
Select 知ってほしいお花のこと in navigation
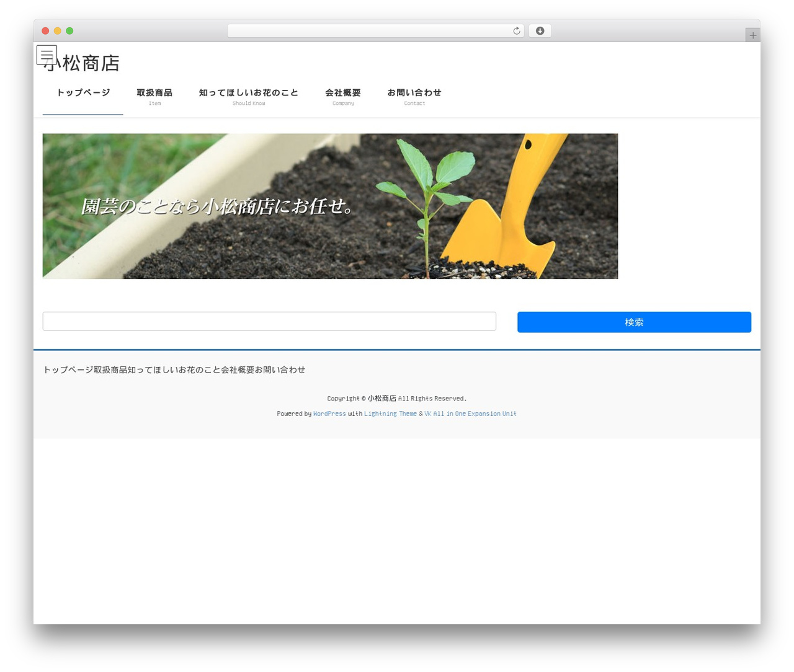[x=249, y=97]
